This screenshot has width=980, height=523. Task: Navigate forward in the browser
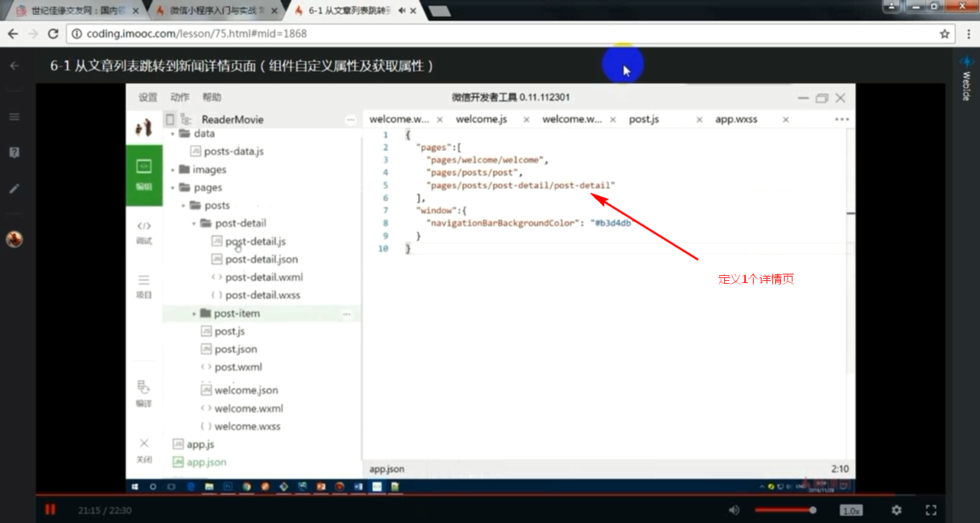point(32,34)
